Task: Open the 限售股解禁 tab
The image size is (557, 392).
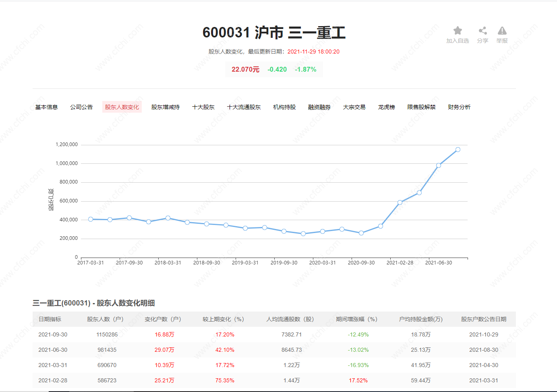Action: (x=421, y=107)
